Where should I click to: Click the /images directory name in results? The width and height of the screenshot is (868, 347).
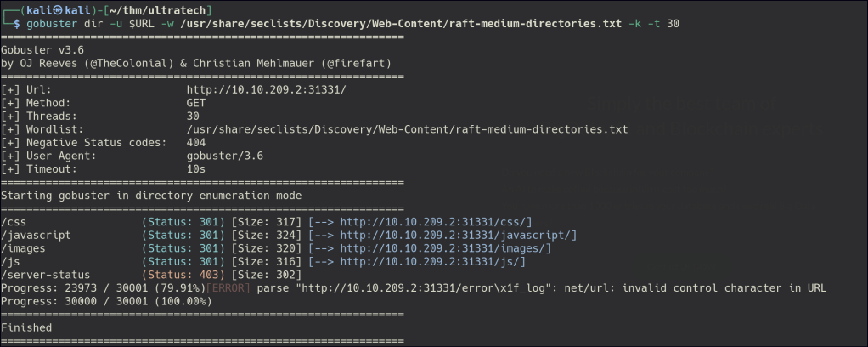click(27, 247)
